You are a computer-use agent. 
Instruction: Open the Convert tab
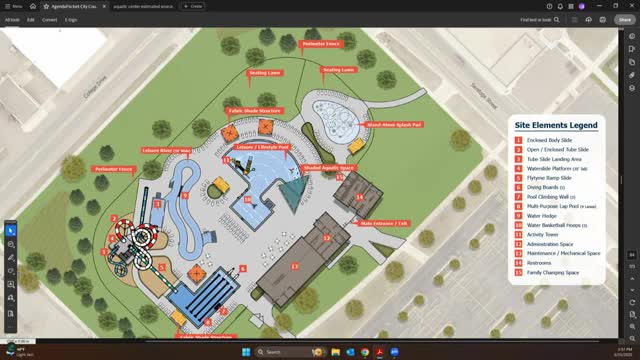[49, 20]
